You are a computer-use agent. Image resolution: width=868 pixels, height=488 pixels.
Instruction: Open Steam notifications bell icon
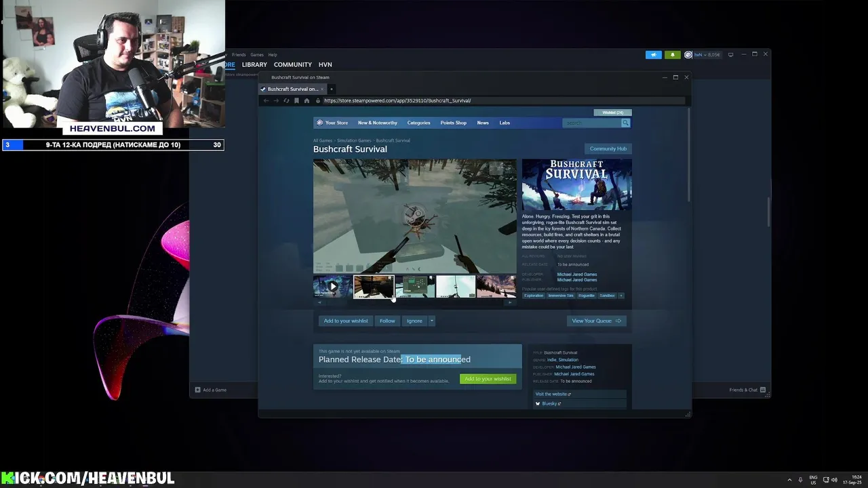click(x=673, y=55)
